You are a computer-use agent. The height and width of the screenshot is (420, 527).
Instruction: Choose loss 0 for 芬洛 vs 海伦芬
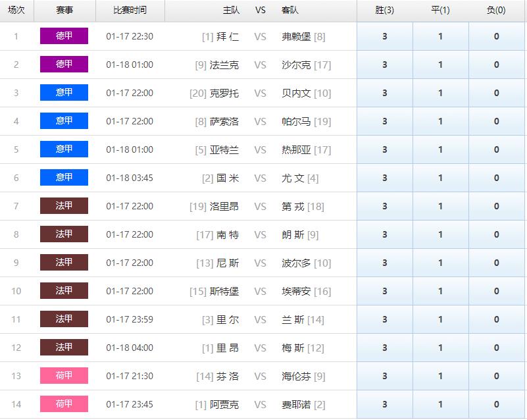click(497, 376)
